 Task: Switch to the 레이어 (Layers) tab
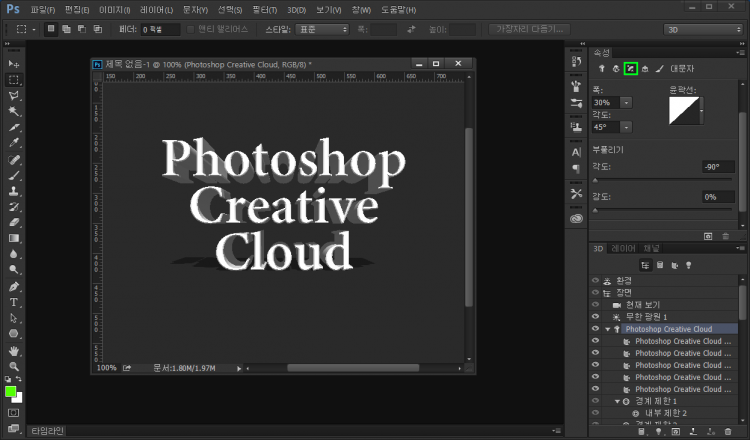[x=623, y=248]
